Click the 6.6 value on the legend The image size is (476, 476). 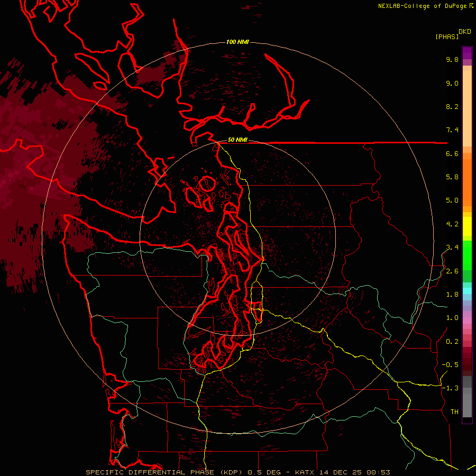tap(452, 153)
